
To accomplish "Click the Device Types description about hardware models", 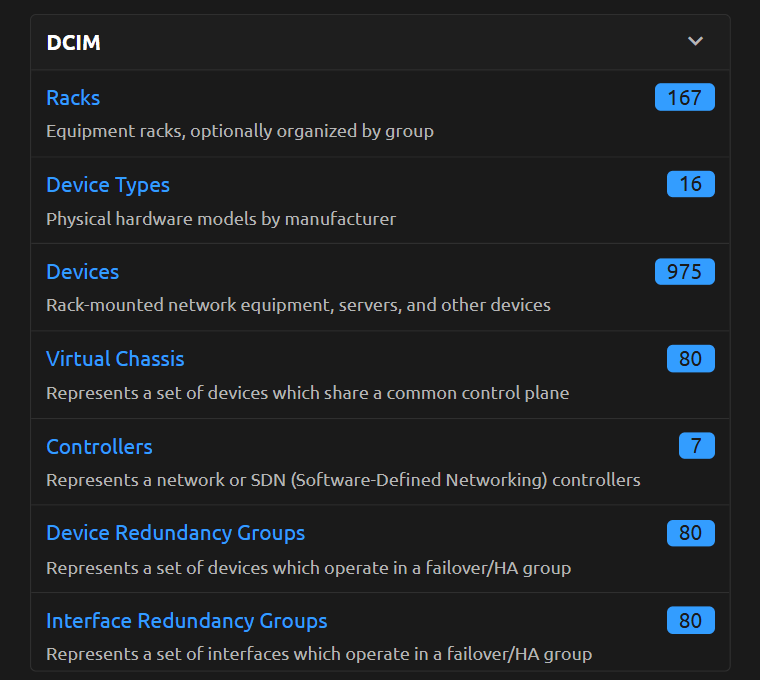I will [x=221, y=218].
